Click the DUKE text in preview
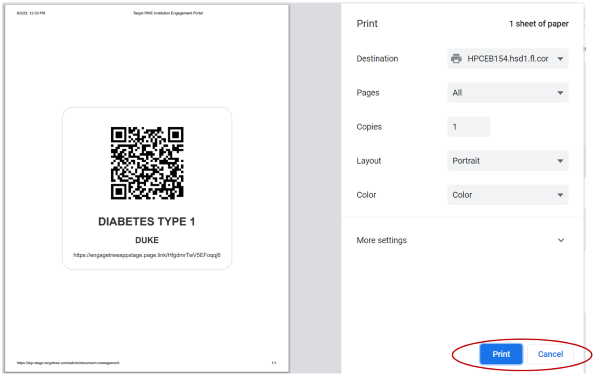Screen dimensions: 600x377 coord(147,240)
